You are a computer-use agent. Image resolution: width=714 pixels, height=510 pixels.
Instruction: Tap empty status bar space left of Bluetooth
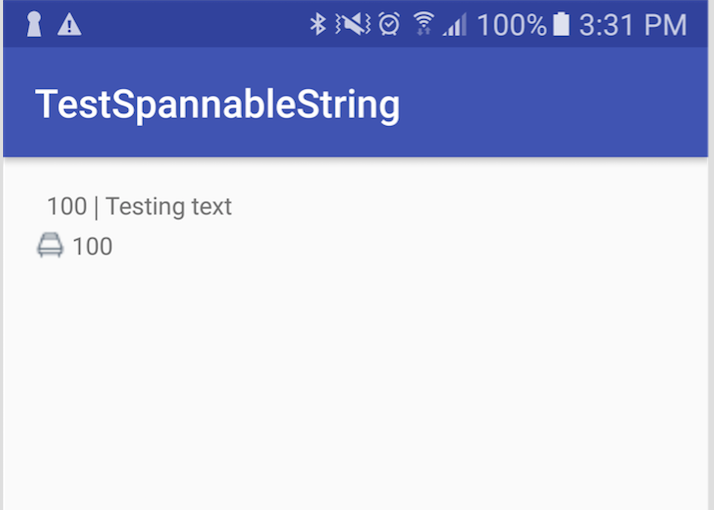click(x=190, y=25)
